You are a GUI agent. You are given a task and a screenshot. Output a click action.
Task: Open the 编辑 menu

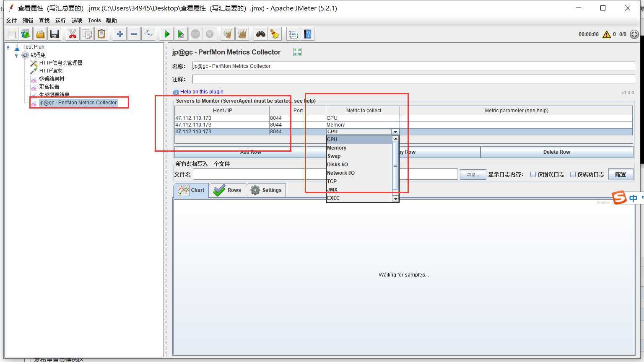click(28, 21)
